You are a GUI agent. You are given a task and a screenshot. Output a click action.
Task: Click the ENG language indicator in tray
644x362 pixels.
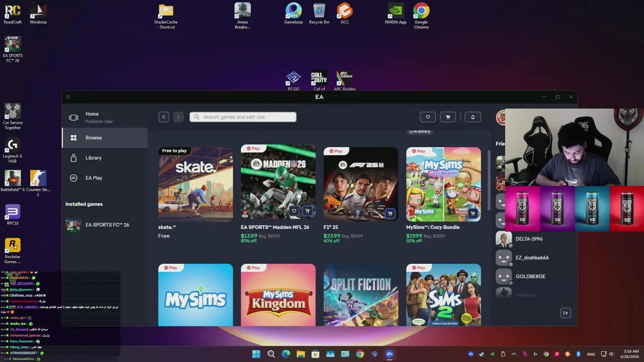pyautogui.click(x=591, y=354)
